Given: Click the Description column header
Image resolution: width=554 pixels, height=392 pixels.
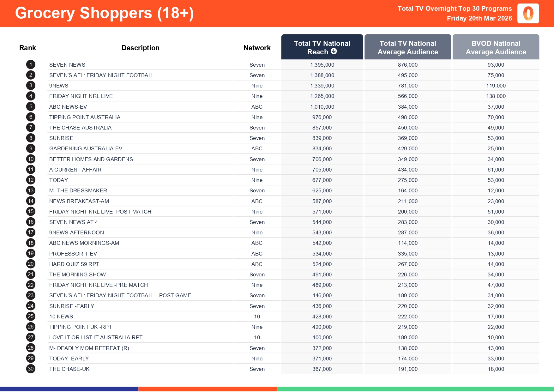Looking at the screenshot, I should pyautogui.click(x=141, y=48).
